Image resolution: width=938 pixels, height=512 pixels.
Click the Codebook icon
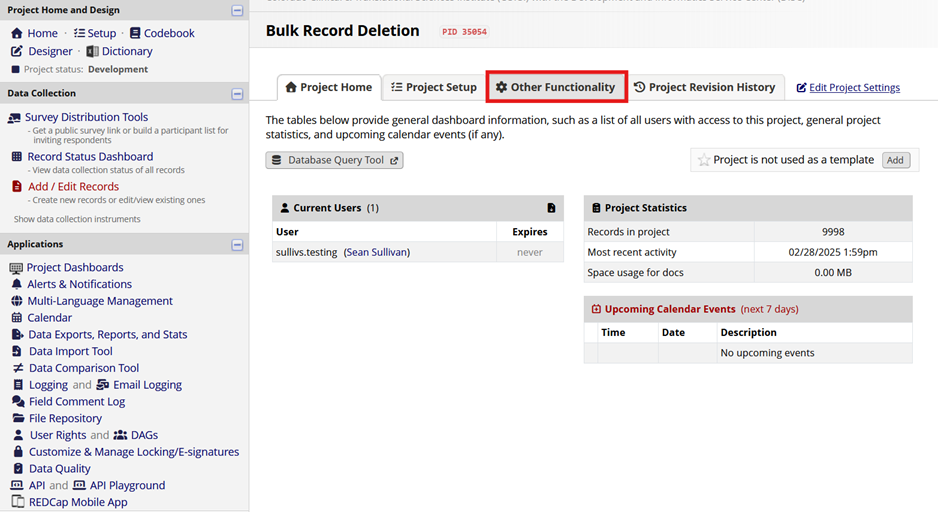(x=135, y=33)
